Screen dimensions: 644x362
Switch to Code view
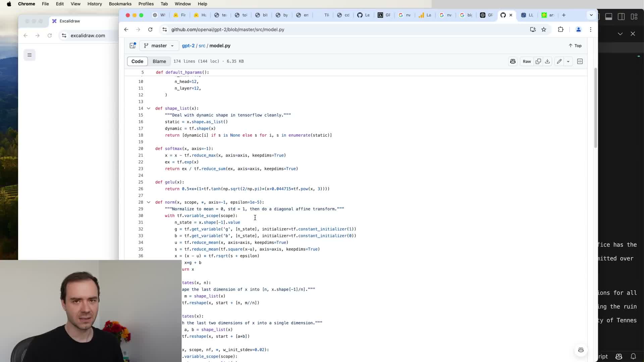click(137, 61)
